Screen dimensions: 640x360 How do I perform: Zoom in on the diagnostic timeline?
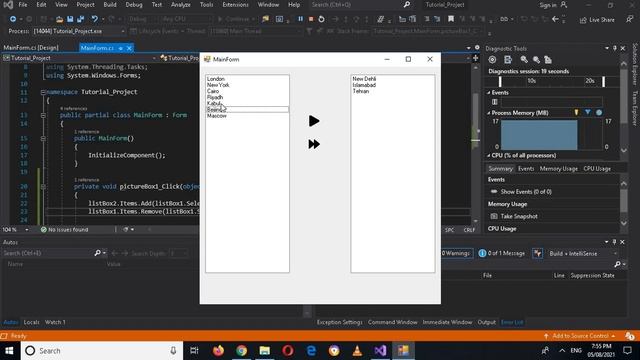click(524, 60)
